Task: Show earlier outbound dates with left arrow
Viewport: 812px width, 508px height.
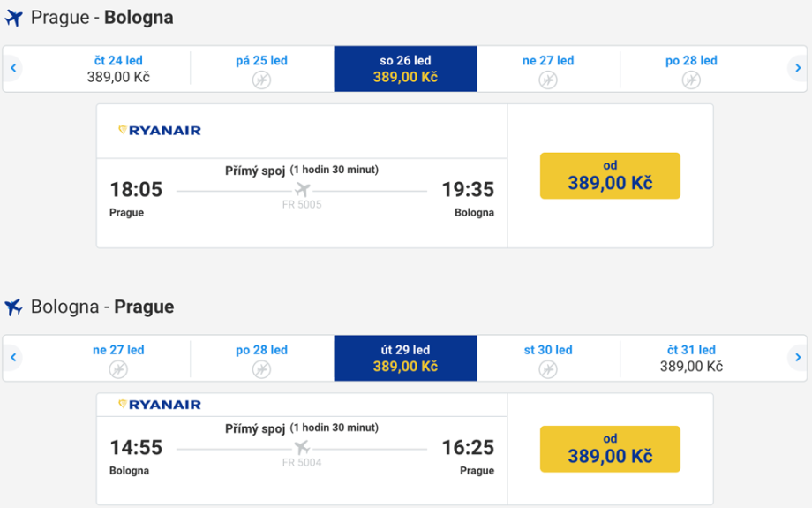Action: click(x=13, y=68)
